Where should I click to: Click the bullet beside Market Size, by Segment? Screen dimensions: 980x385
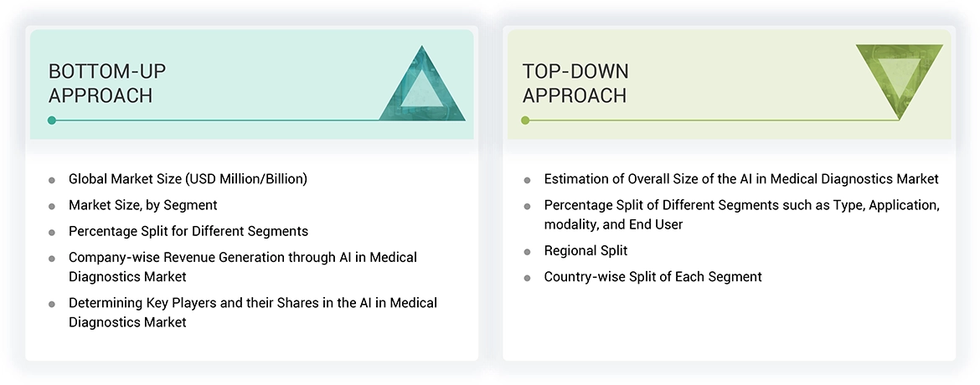(x=52, y=206)
